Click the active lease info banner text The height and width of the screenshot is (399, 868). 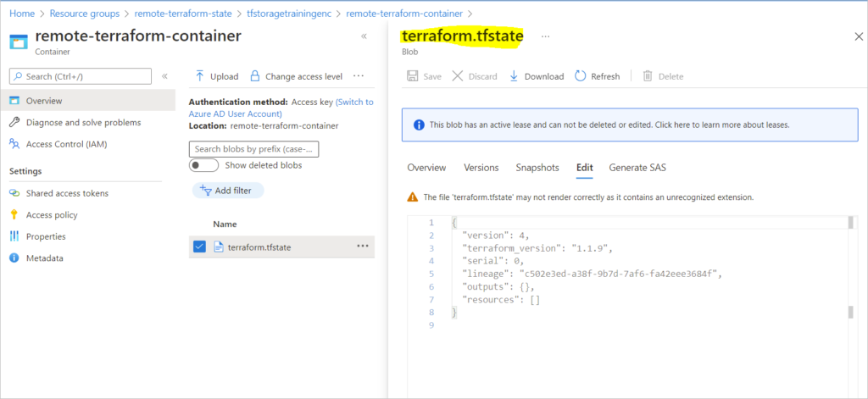(x=609, y=125)
